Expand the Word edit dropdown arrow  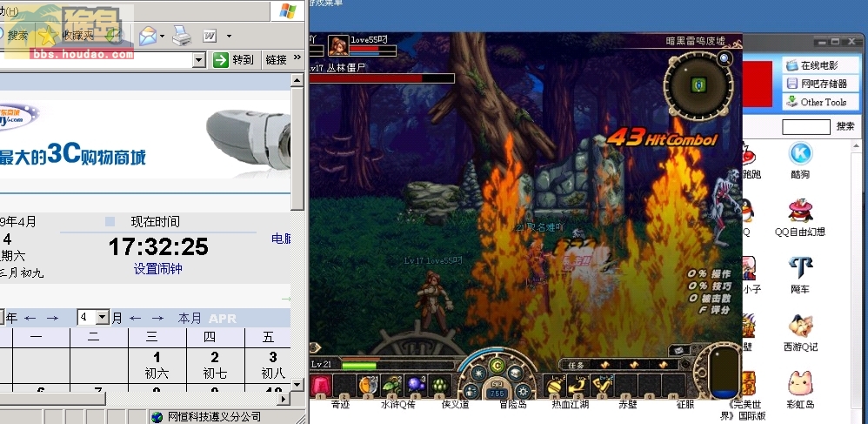229,37
